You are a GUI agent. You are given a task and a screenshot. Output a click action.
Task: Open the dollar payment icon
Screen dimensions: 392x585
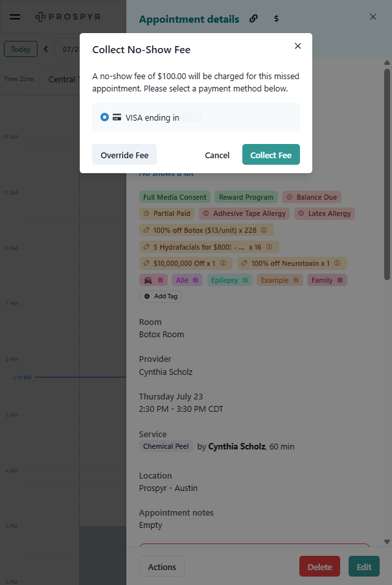276,19
